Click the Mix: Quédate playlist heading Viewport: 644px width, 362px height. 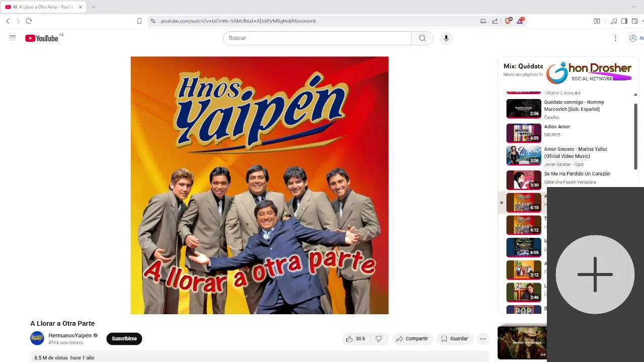(x=523, y=66)
